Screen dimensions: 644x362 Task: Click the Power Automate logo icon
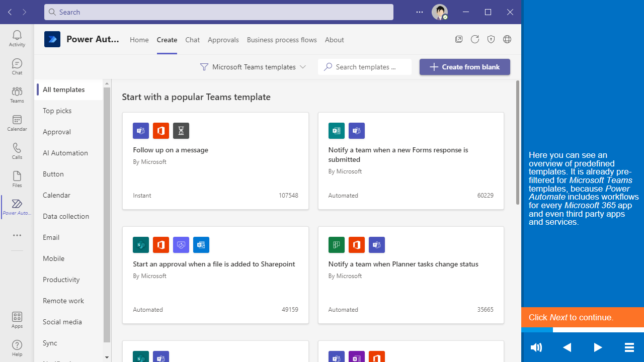(x=52, y=39)
